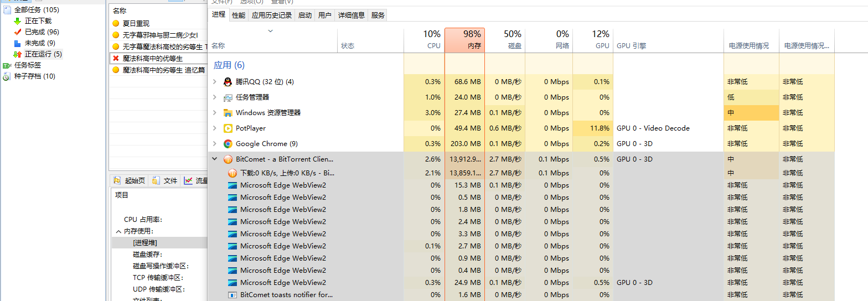The image size is (868, 301).
Task: Sort by the 磁盘 50% column header
Action: point(505,40)
